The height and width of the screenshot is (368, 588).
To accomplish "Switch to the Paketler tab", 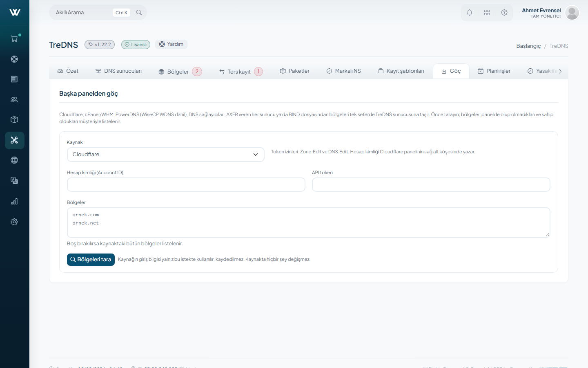I will point(294,71).
